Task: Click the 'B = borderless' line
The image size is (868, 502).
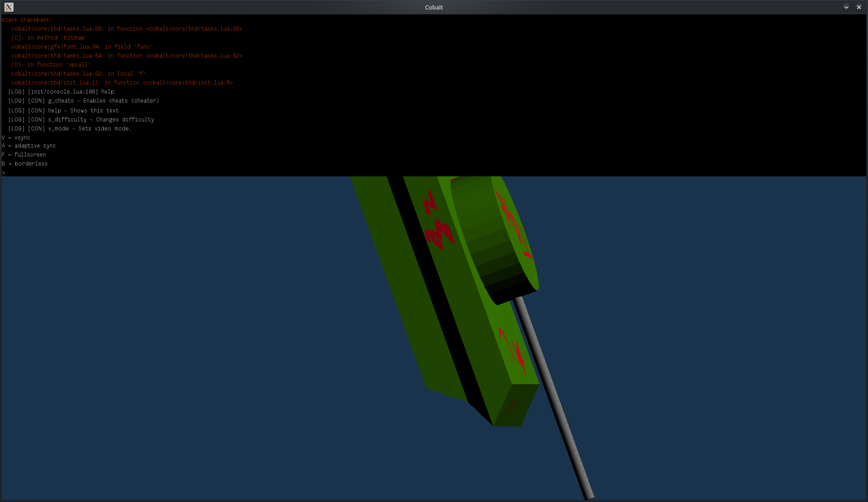Action: (x=25, y=164)
